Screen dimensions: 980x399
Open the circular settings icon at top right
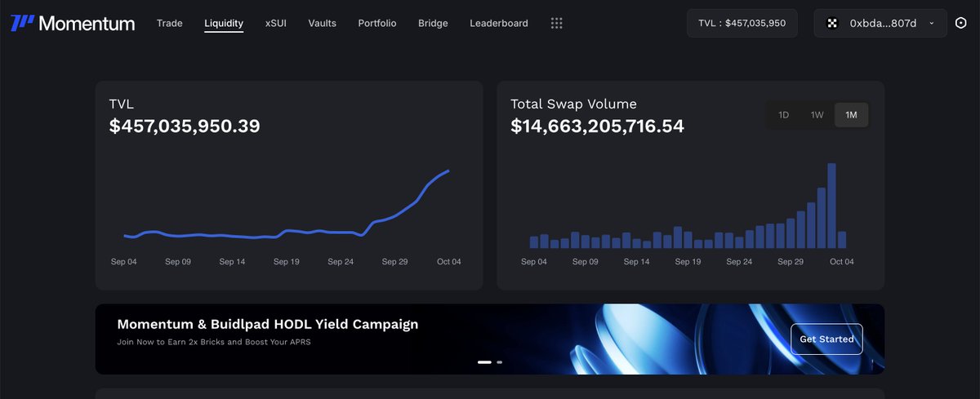pos(960,24)
